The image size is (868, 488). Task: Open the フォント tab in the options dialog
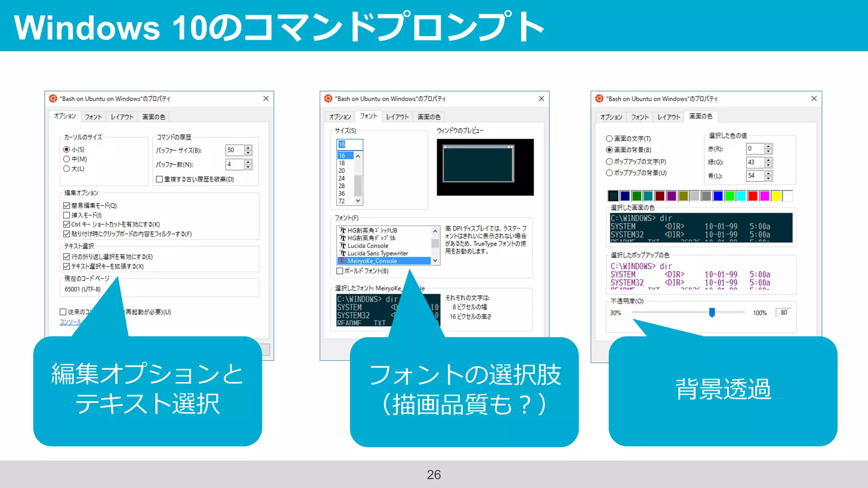pyautogui.click(x=93, y=117)
